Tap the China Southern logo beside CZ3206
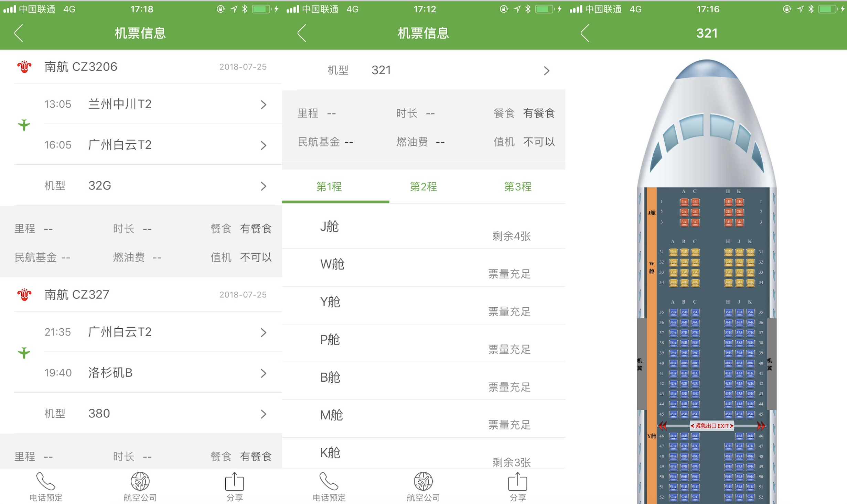 click(24, 67)
